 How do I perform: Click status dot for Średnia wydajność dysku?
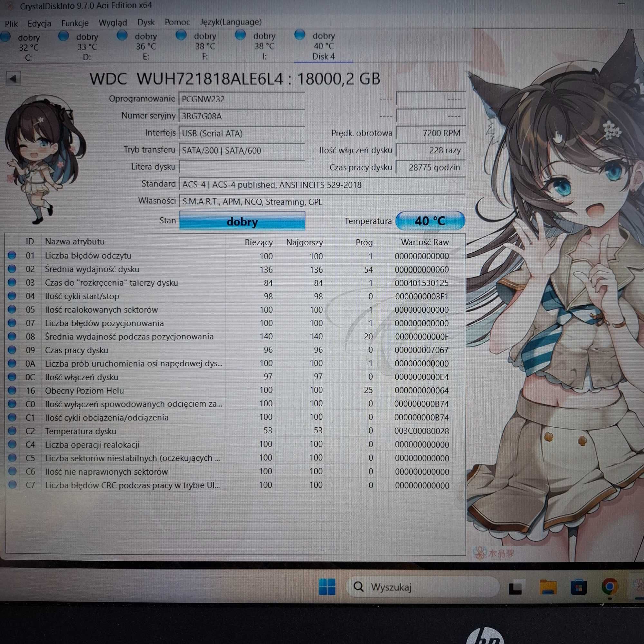(x=12, y=269)
